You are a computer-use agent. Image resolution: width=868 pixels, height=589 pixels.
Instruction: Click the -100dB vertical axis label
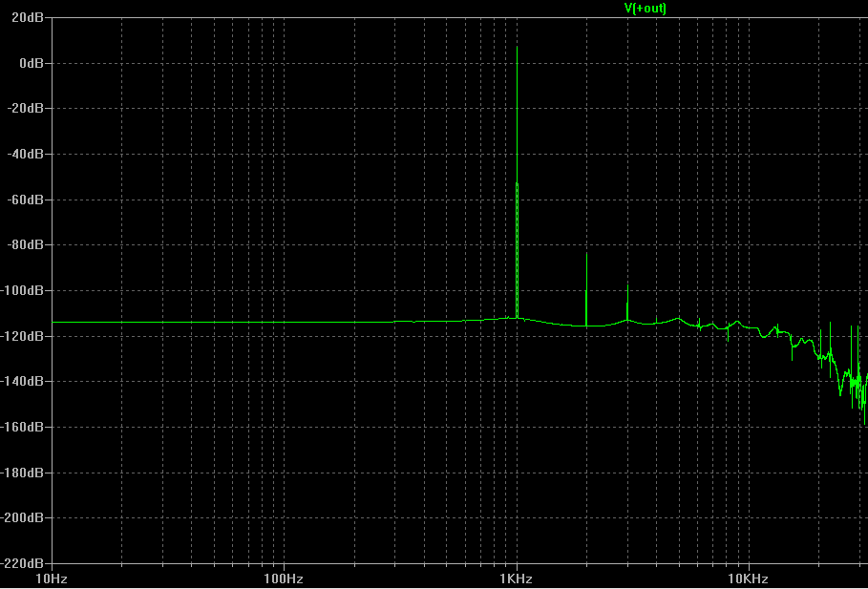click(x=22, y=290)
